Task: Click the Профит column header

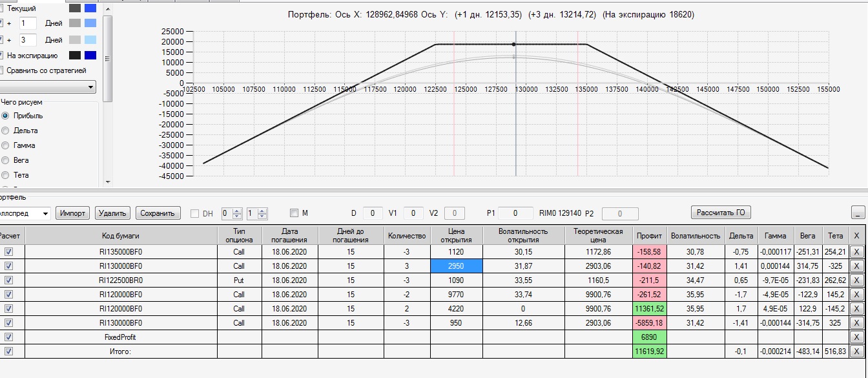Action: tap(649, 235)
